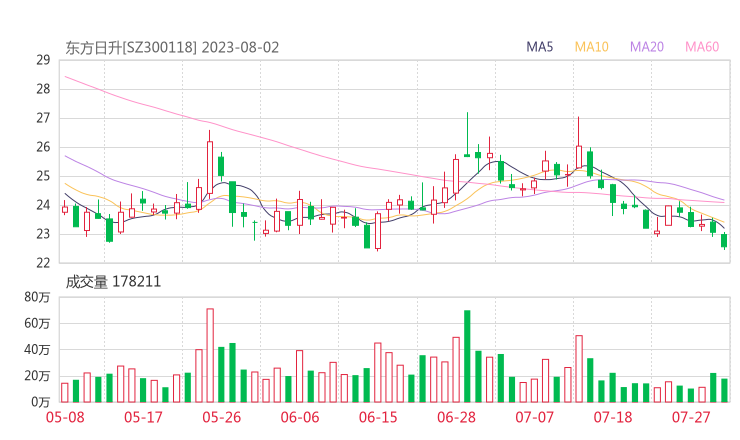The height and width of the screenshot is (440, 740).
Task: Click the 06-15 date axis label
Action: point(378,417)
